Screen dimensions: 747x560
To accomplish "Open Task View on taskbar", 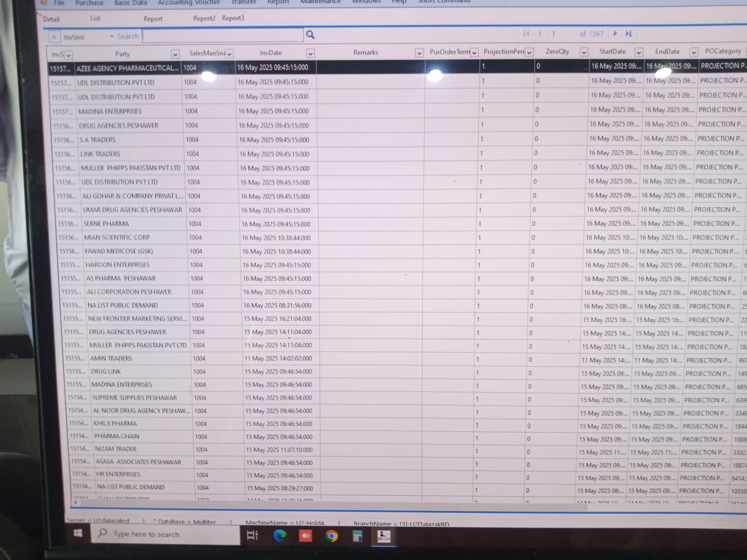I will [252, 535].
